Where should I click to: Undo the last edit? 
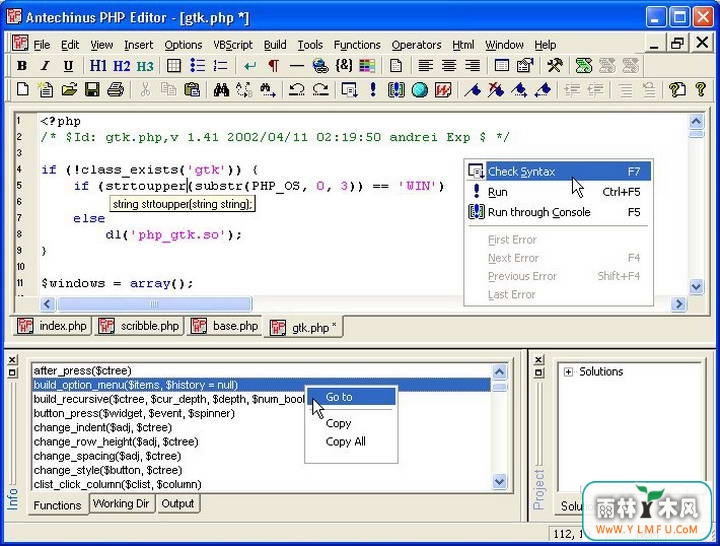[297, 89]
